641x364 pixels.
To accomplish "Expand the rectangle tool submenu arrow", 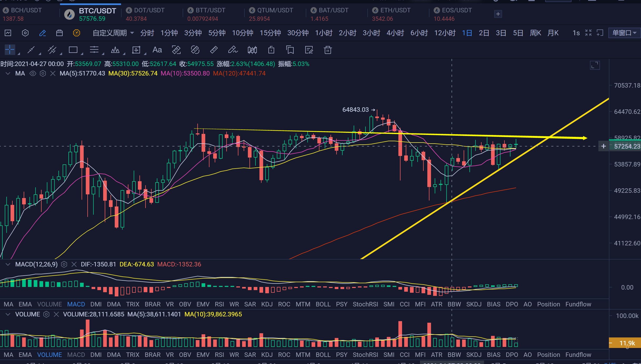I will click(x=82, y=54).
